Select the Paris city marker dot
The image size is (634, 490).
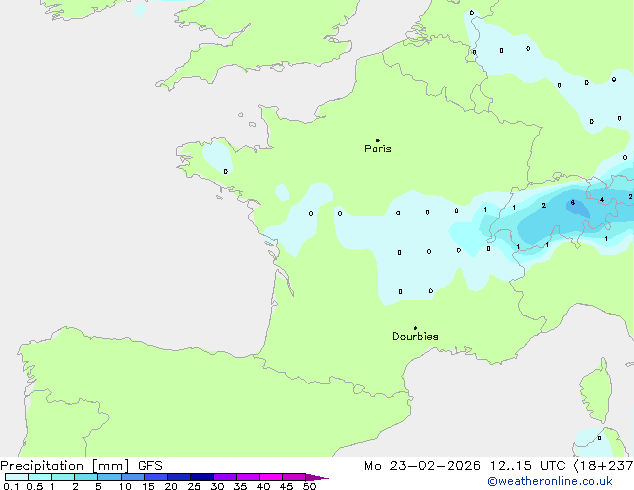pyautogui.click(x=378, y=140)
